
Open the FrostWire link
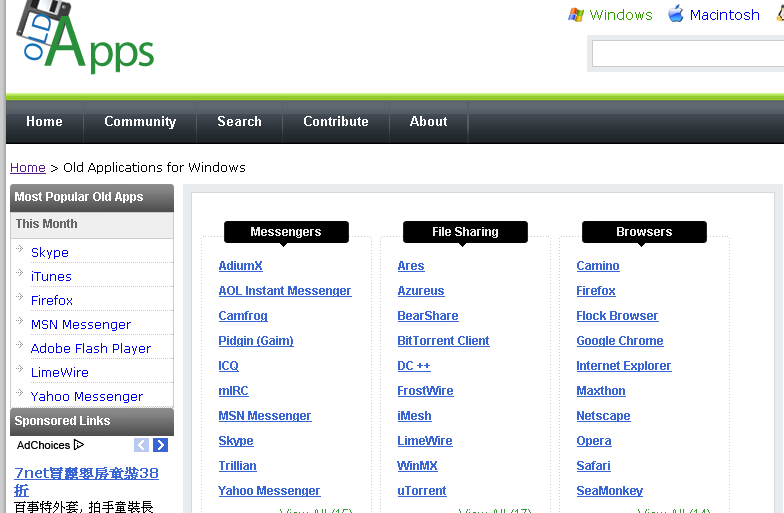pos(426,391)
